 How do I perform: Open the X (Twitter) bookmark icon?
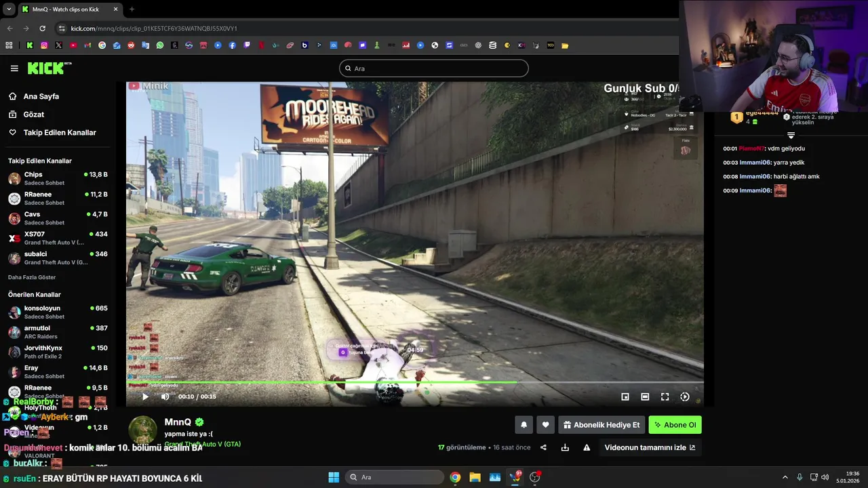pyautogui.click(x=58, y=45)
